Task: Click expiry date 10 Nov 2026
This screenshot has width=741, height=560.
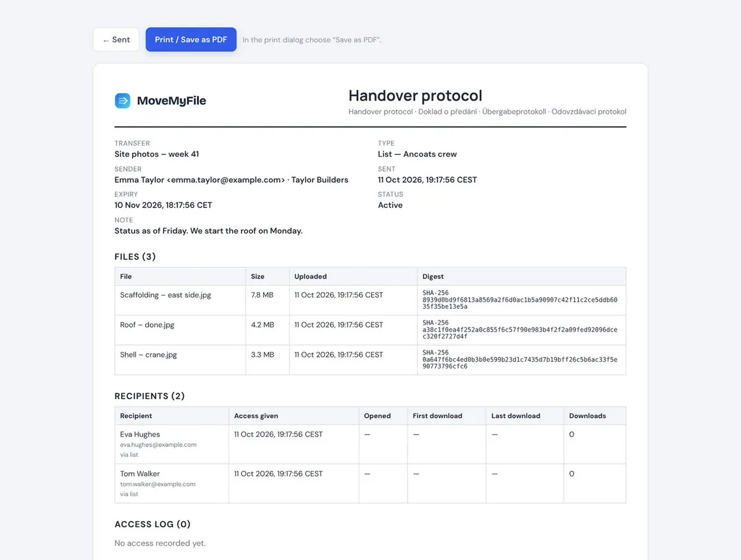Action: click(x=164, y=205)
